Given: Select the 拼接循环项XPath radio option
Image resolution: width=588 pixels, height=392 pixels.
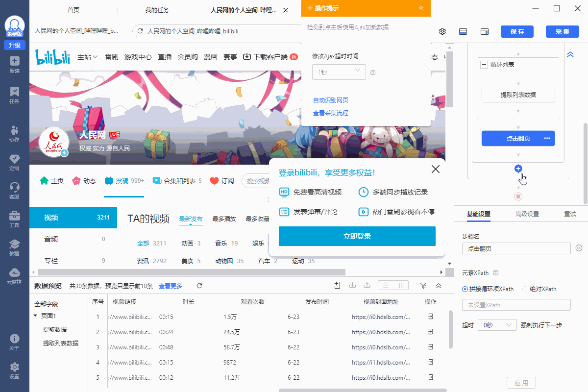Looking at the screenshot, I should 465,289.
